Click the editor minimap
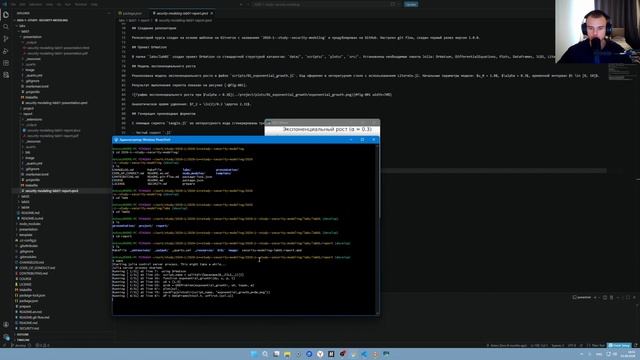This screenshot has width=640, height=360. (620, 71)
